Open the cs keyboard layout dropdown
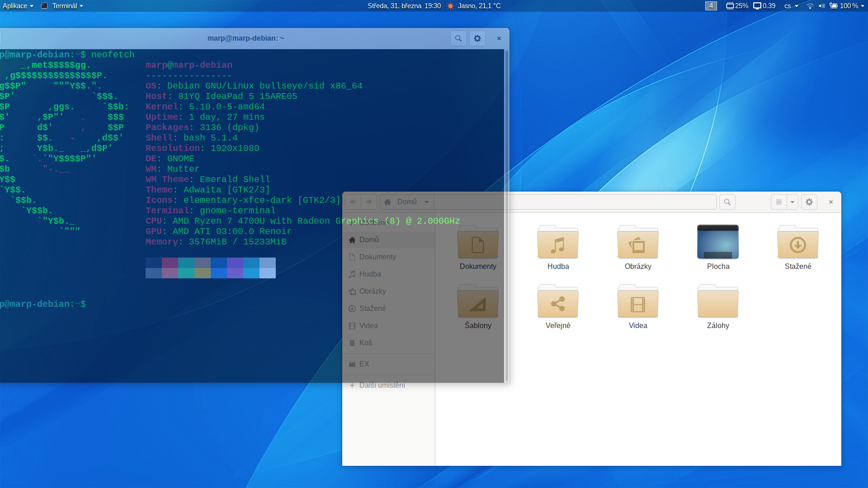 [791, 6]
